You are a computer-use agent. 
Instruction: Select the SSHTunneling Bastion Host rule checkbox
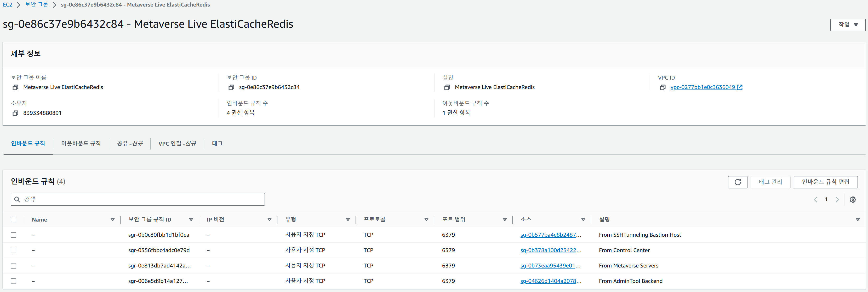(14, 235)
